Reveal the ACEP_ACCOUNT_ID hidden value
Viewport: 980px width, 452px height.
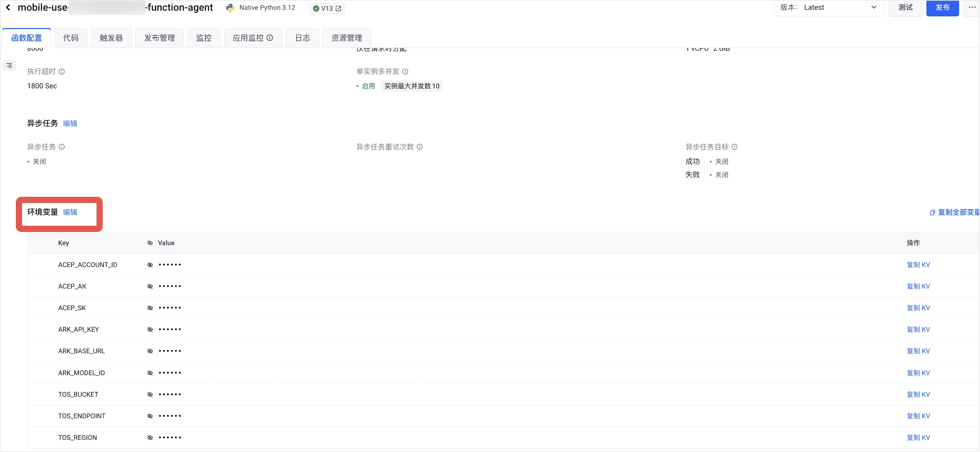click(150, 265)
